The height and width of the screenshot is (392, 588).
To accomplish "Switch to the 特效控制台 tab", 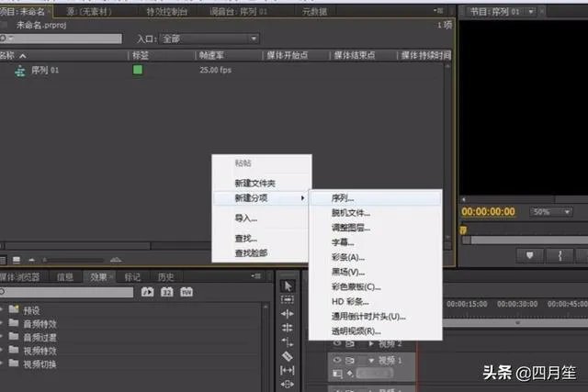I will [167, 12].
